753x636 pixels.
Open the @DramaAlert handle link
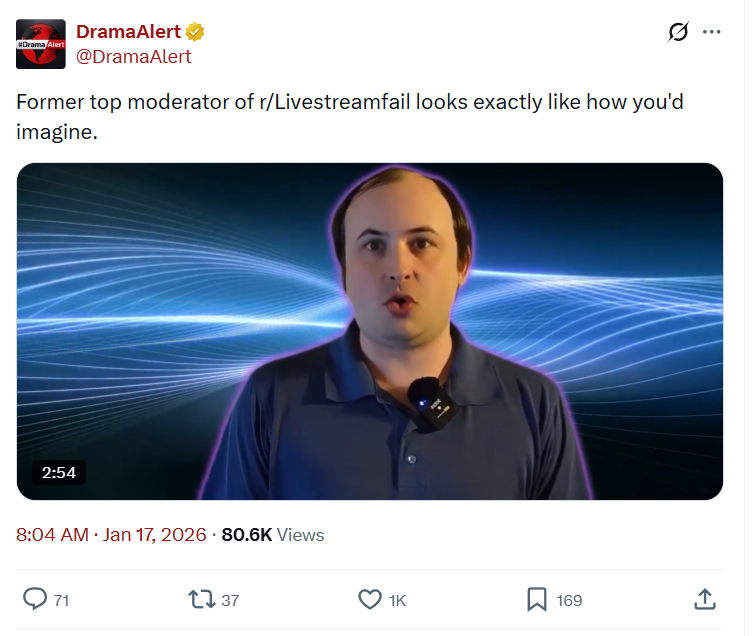(x=134, y=57)
